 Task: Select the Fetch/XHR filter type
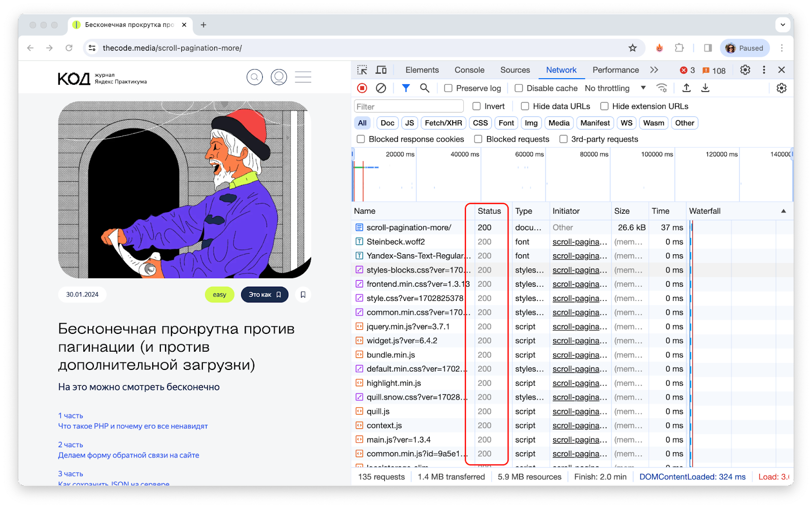pos(443,123)
